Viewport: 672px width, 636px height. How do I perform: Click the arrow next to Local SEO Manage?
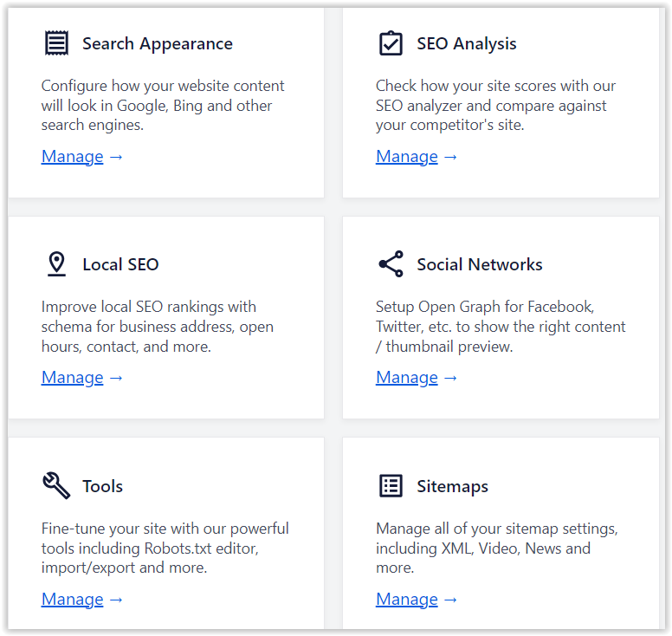click(116, 378)
